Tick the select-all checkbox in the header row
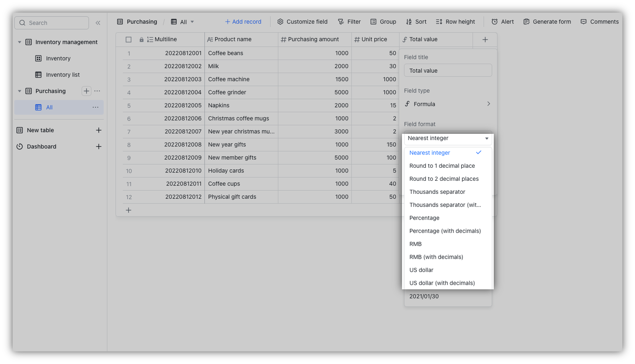 129,39
